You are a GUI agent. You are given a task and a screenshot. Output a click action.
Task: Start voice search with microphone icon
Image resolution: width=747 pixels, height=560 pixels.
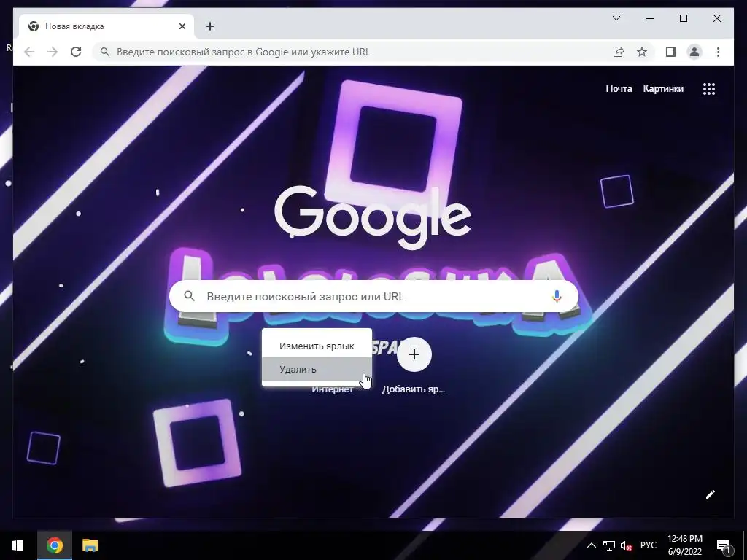pyautogui.click(x=557, y=296)
